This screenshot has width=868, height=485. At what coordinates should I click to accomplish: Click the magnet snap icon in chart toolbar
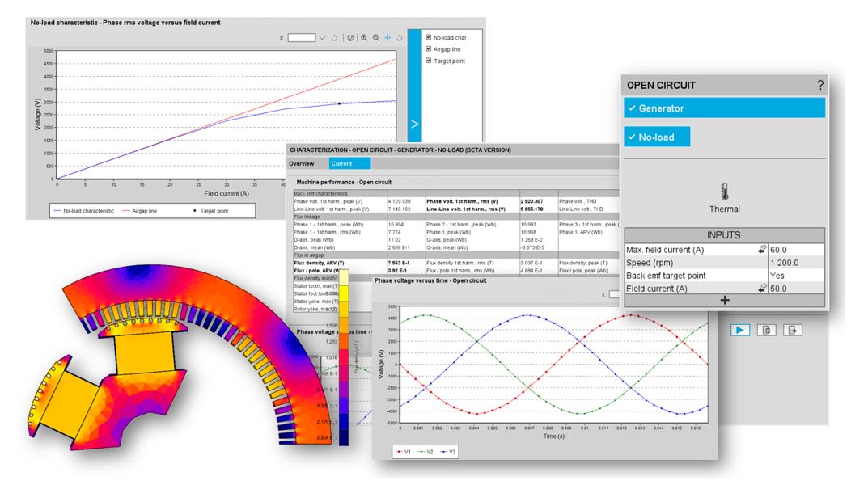pyautogui.click(x=349, y=37)
